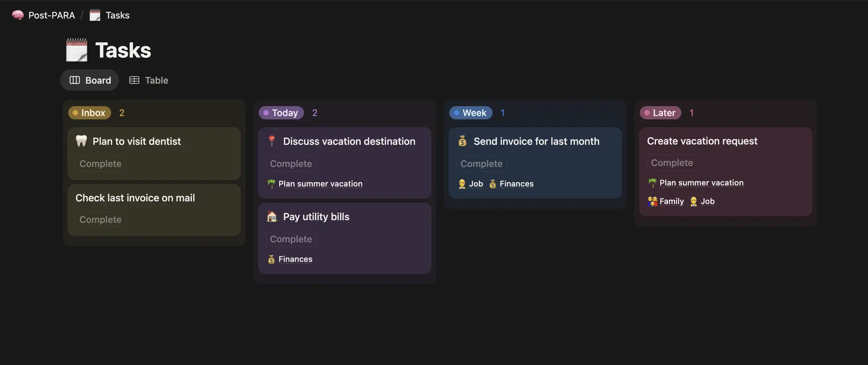Click the blue dot on the Week tag
The width and height of the screenshot is (868, 365).
tap(456, 113)
